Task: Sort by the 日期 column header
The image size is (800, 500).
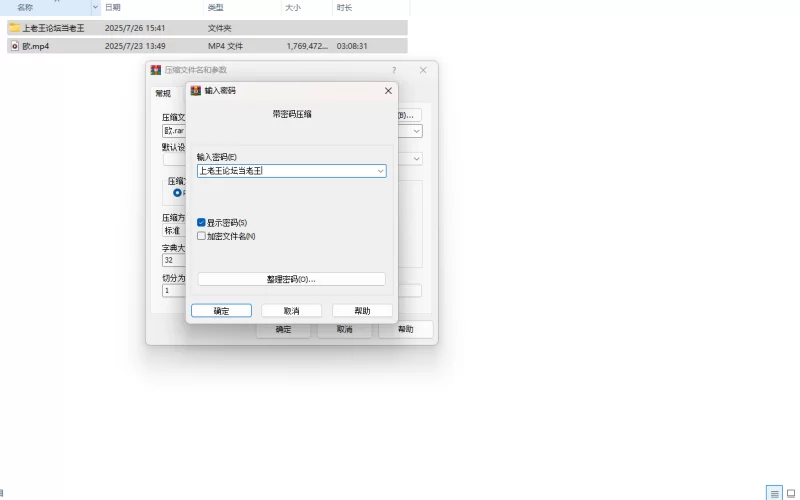Action: pyautogui.click(x=113, y=7)
